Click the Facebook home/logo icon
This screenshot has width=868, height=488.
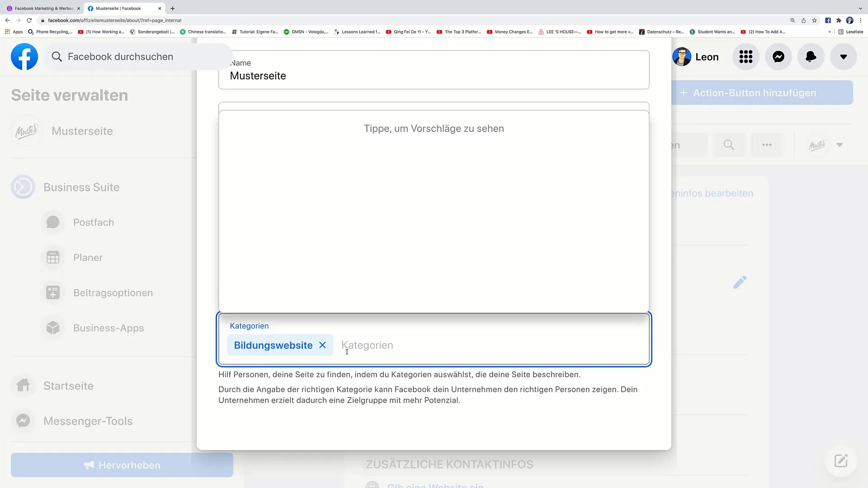[x=24, y=56]
